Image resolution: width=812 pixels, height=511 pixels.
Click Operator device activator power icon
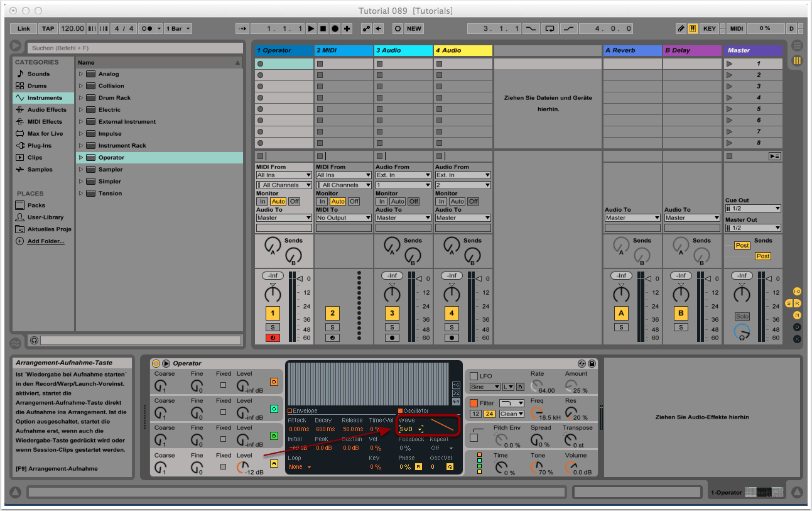156,363
